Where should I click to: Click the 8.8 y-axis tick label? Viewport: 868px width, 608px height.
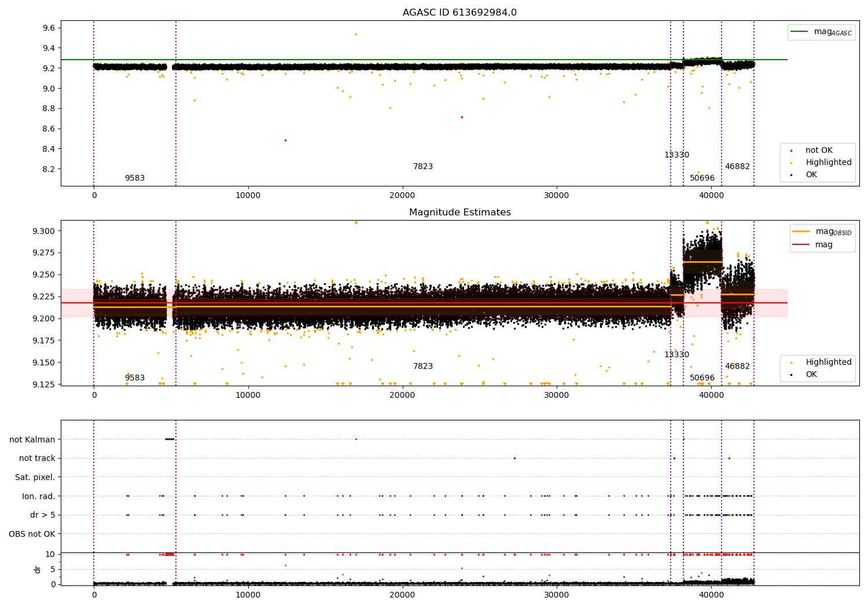click(x=49, y=109)
